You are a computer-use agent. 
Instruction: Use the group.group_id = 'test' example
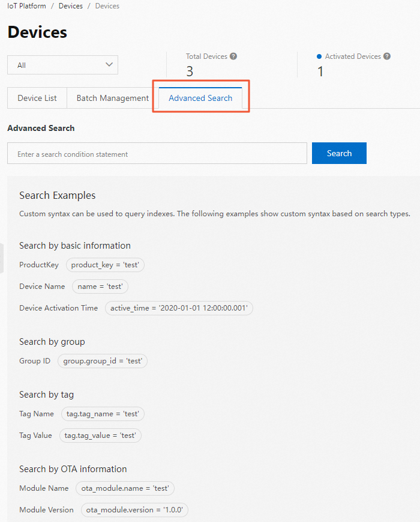point(103,361)
